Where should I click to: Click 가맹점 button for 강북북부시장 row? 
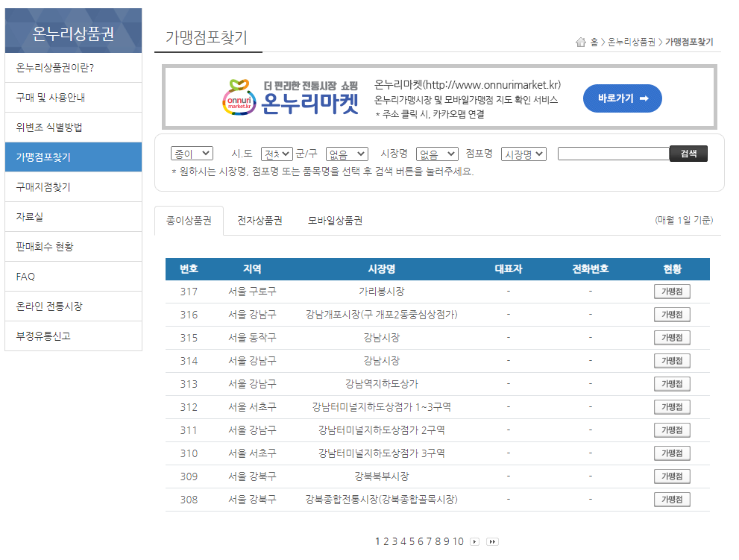pos(672,476)
